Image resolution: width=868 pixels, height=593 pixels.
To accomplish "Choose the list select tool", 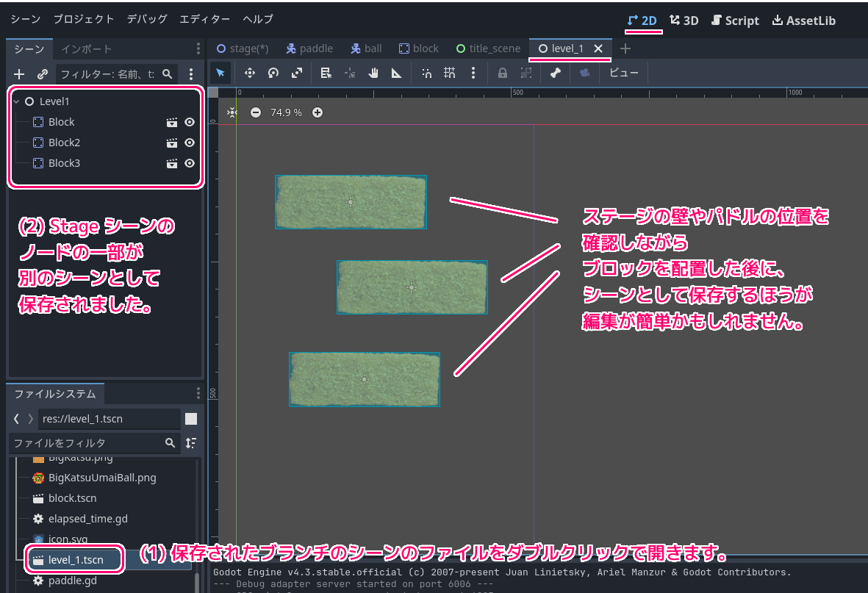I will (326, 73).
